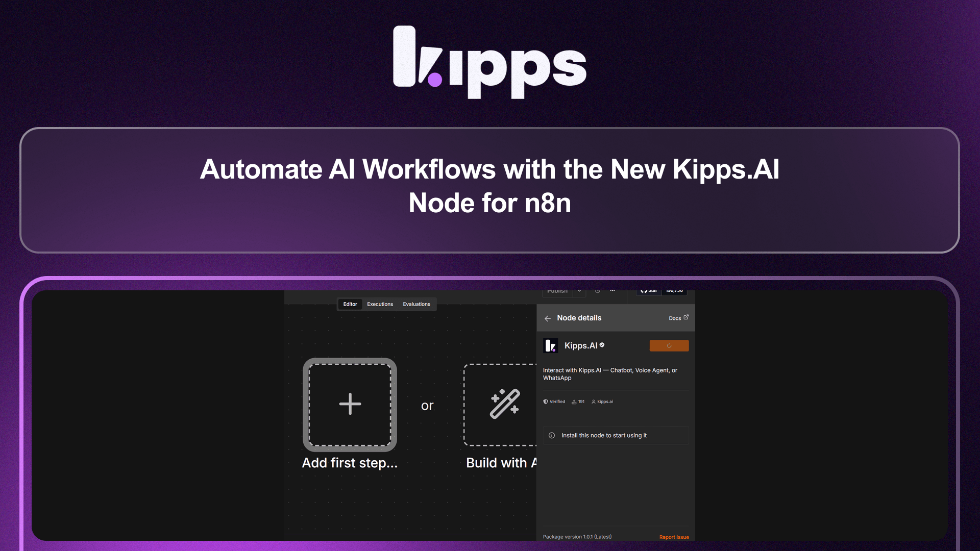Add first step with the plus box
The width and height of the screenshot is (980, 551).
coord(350,405)
